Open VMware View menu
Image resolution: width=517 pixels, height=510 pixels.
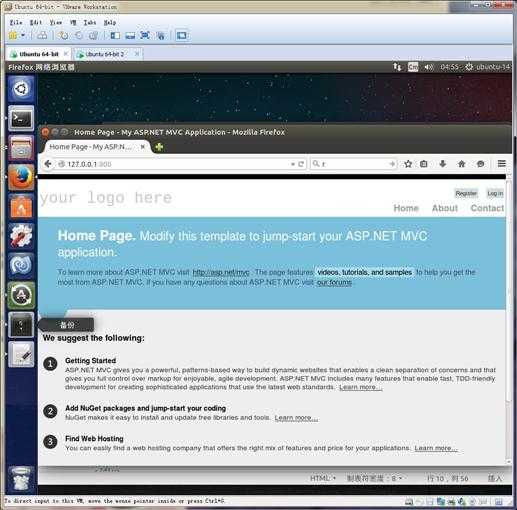pyautogui.click(x=56, y=22)
